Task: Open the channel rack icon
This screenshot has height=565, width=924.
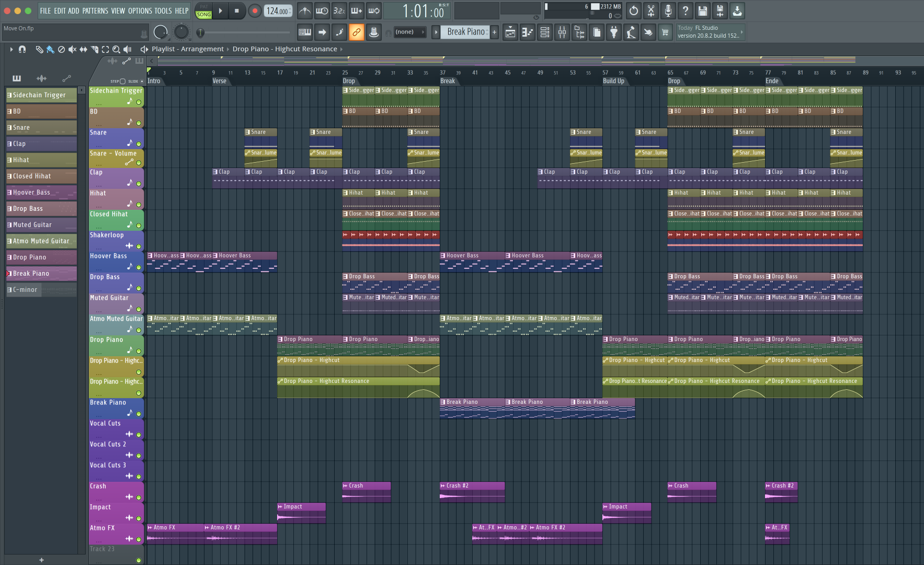Action: pos(545,32)
